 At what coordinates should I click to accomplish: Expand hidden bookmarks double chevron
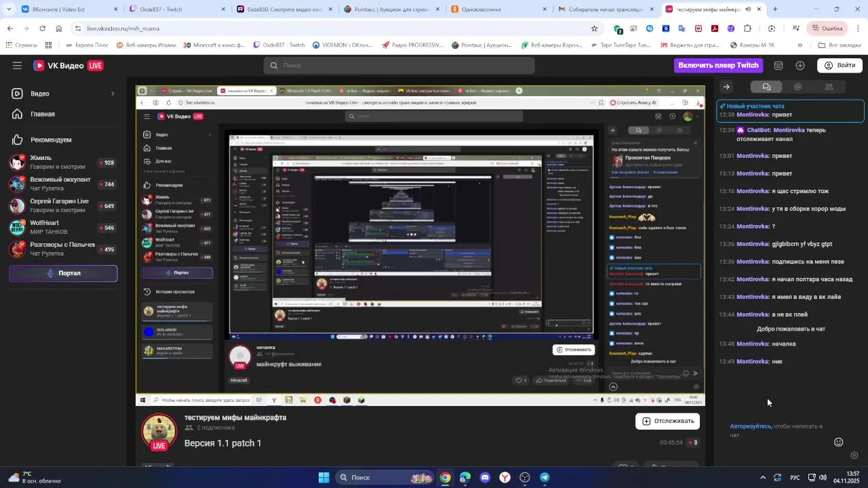coord(800,45)
